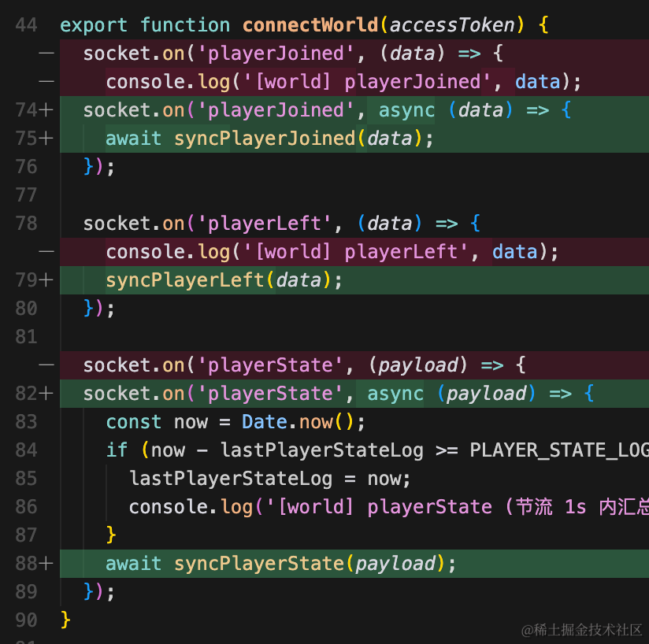Click line number 85 in gutter
649x644 pixels.
click(27, 479)
